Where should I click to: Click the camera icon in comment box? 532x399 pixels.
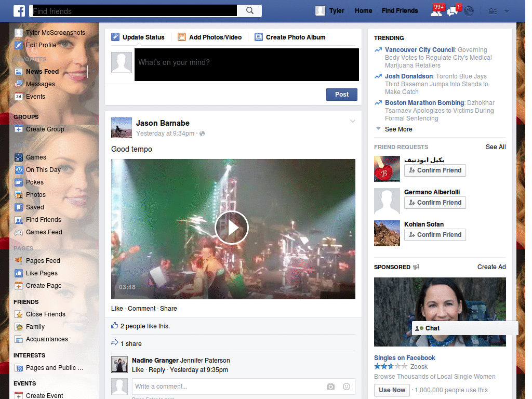(330, 387)
